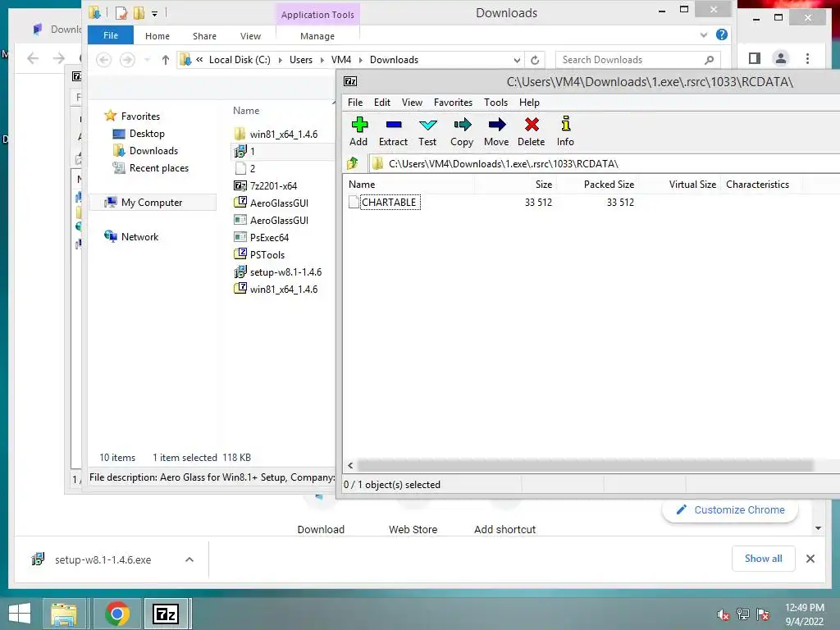Viewport: 840px width, 630px height.
Task: Click the Copy tool in 7-Zip
Action: (462, 131)
